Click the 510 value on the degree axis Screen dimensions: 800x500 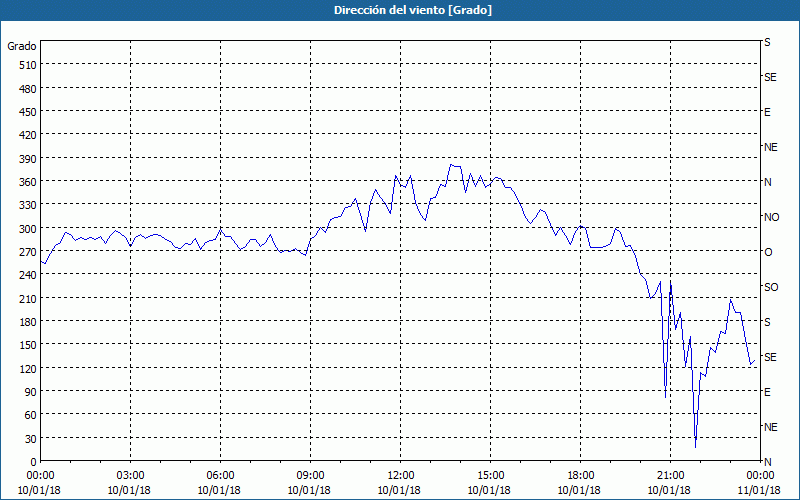28,65
